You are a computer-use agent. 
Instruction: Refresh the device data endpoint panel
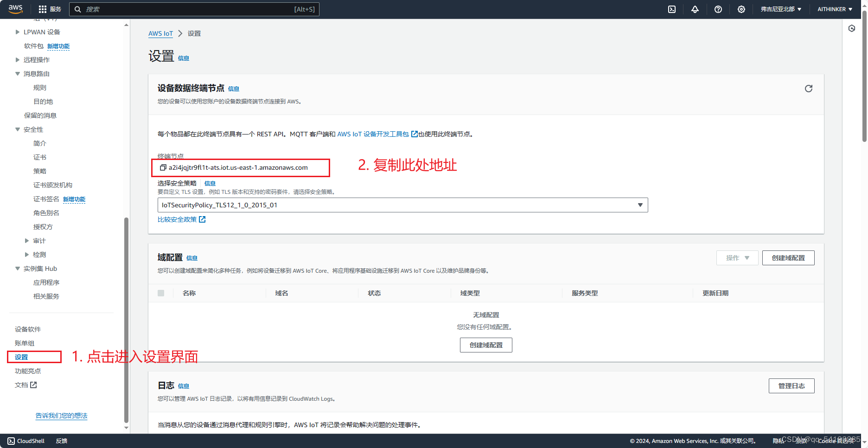coord(809,89)
